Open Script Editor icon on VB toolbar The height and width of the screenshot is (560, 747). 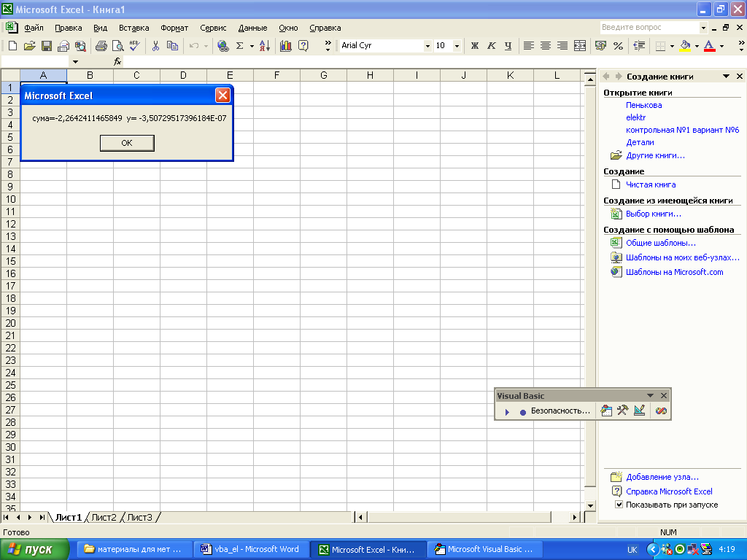661,411
